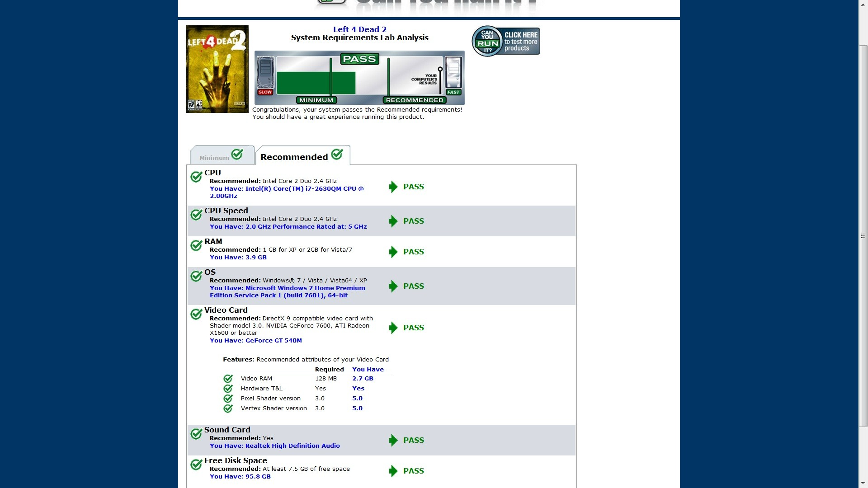Click the PASS badge atop the results meter
This screenshot has height=488, width=868.
pyautogui.click(x=359, y=59)
